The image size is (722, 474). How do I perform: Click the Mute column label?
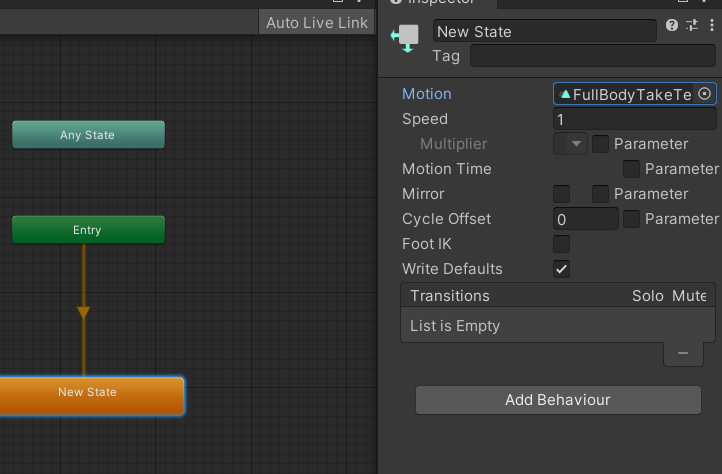[689, 296]
